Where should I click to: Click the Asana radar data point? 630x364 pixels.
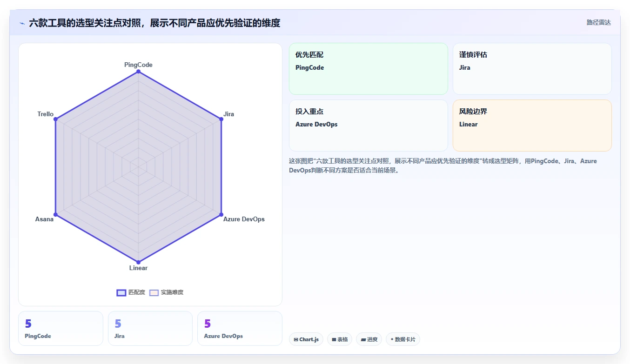pos(55,214)
